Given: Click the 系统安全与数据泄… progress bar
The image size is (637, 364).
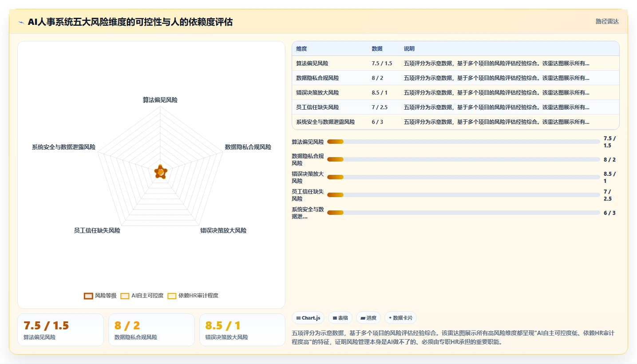Looking at the screenshot, I should (x=463, y=213).
